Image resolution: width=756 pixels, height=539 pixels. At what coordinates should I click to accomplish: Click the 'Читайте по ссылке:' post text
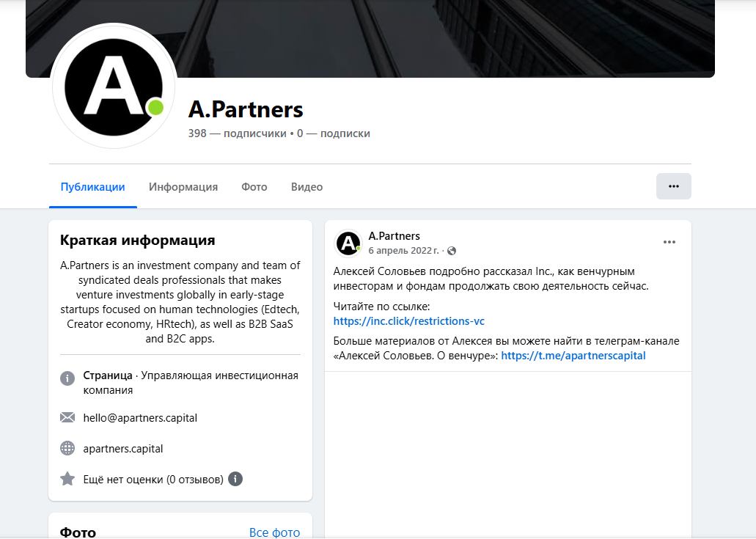click(381, 307)
